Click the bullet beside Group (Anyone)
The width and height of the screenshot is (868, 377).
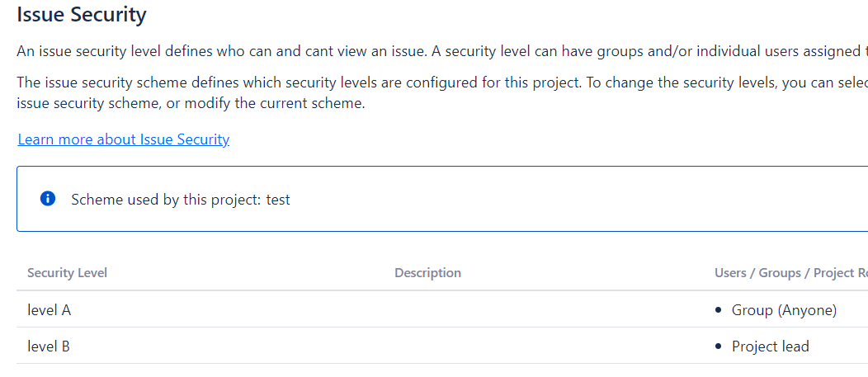718,310
